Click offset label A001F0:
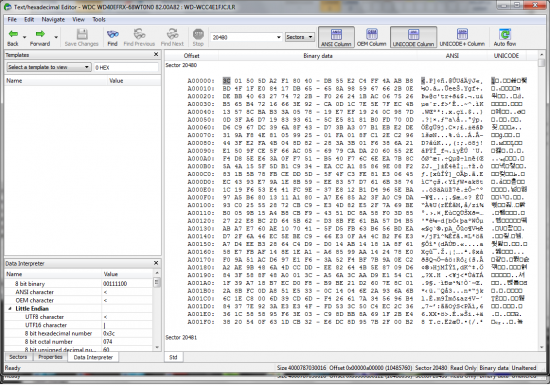 [200, 322]
